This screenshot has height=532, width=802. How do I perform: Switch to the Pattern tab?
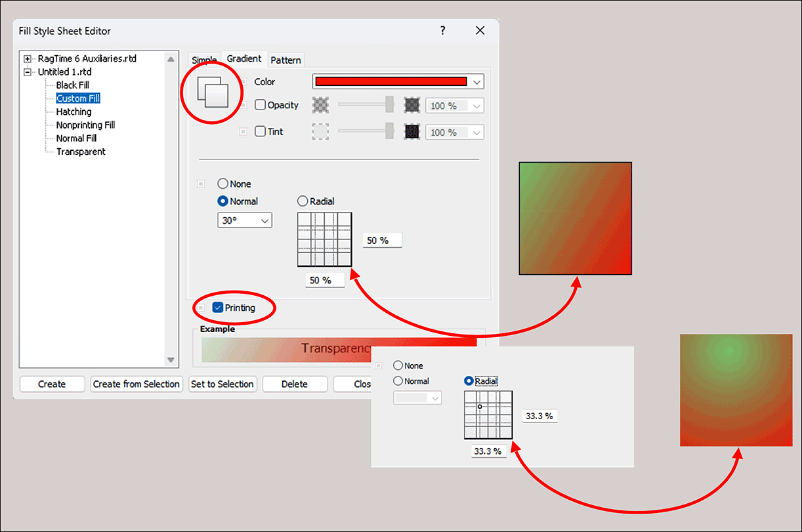click(x=286, y=60)
